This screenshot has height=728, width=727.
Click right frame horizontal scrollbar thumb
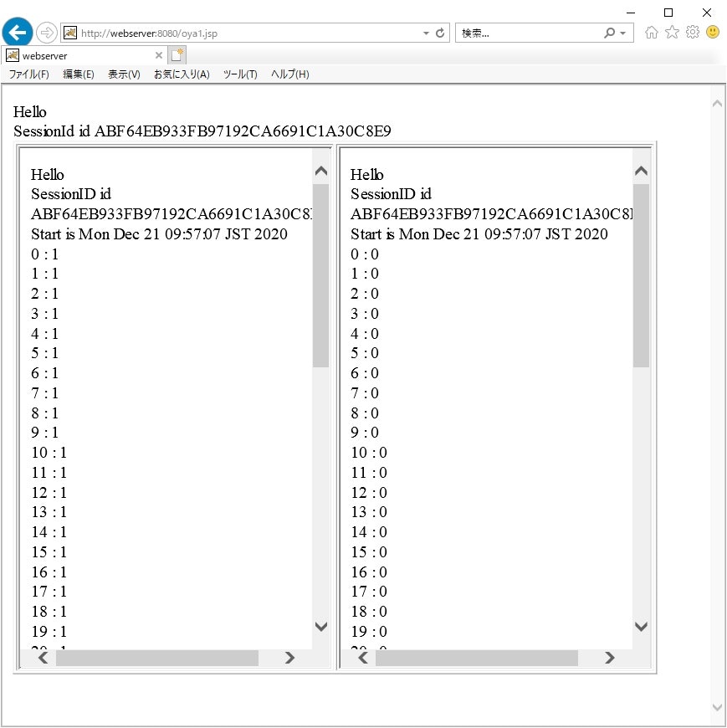[477, 658]
